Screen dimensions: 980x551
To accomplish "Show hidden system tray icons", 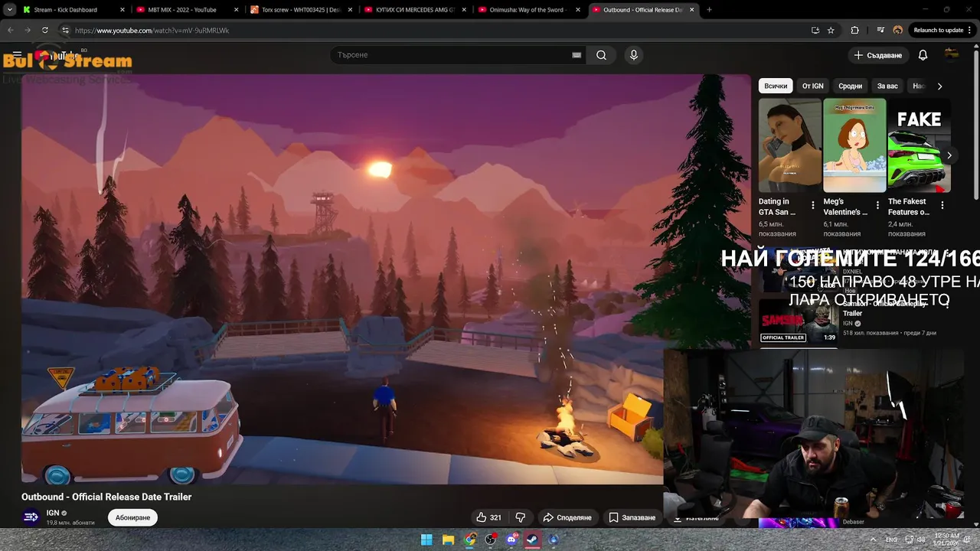I will point(873,540).
